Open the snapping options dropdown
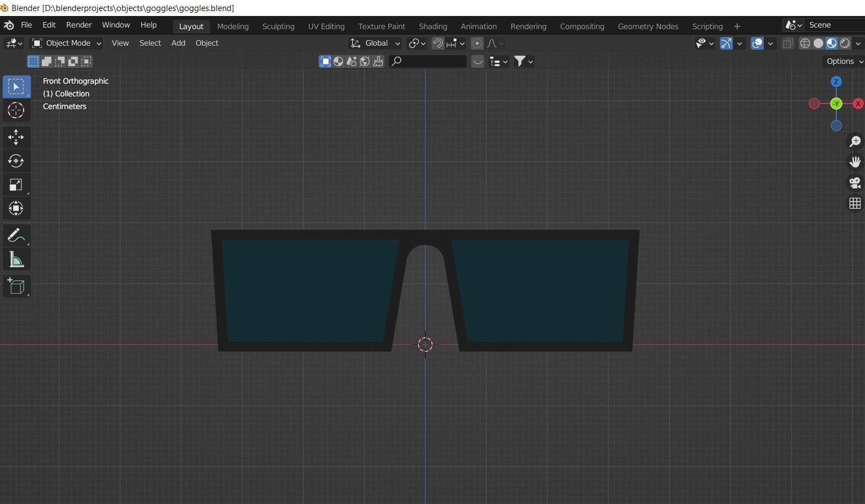 [x=456, y=43]
